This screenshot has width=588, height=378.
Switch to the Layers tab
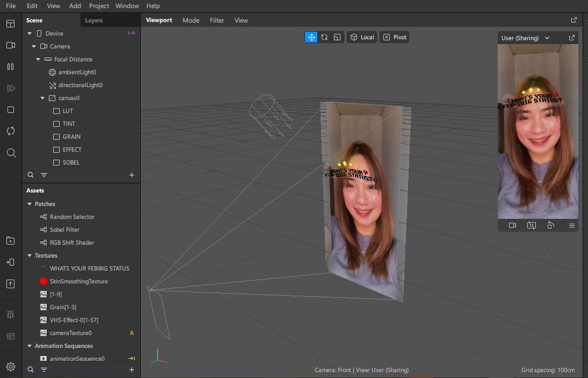pyautogui.click(x=94, y=20)
